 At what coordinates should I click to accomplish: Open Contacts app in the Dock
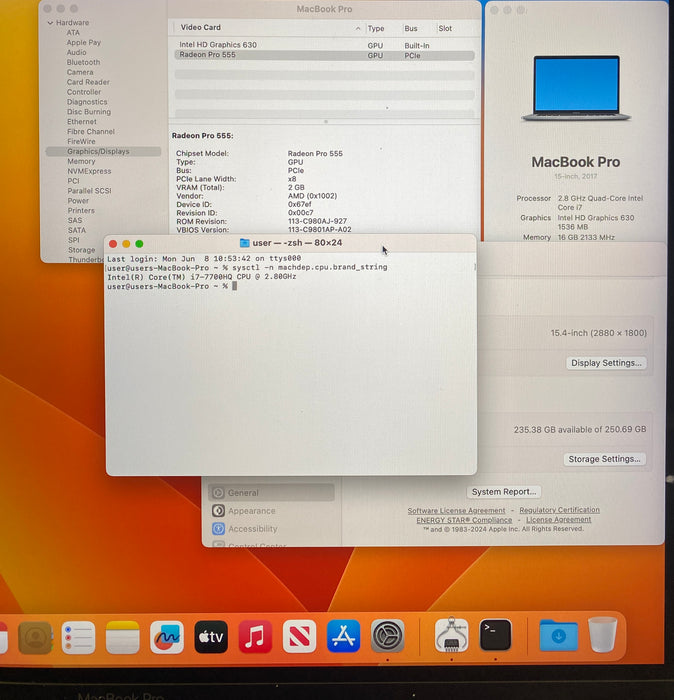(35, 638)
